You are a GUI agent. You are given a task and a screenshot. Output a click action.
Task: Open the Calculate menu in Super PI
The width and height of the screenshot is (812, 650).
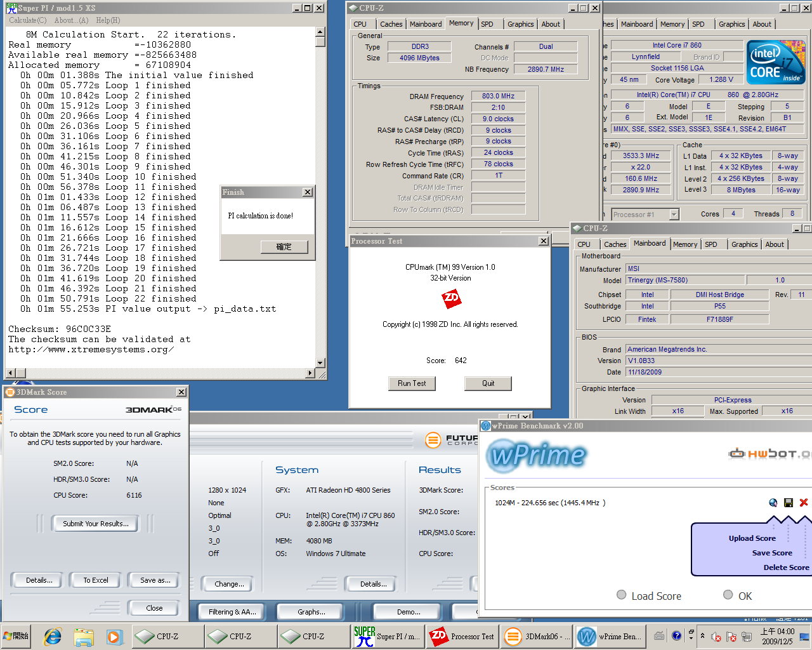click(x=27, y=20)
